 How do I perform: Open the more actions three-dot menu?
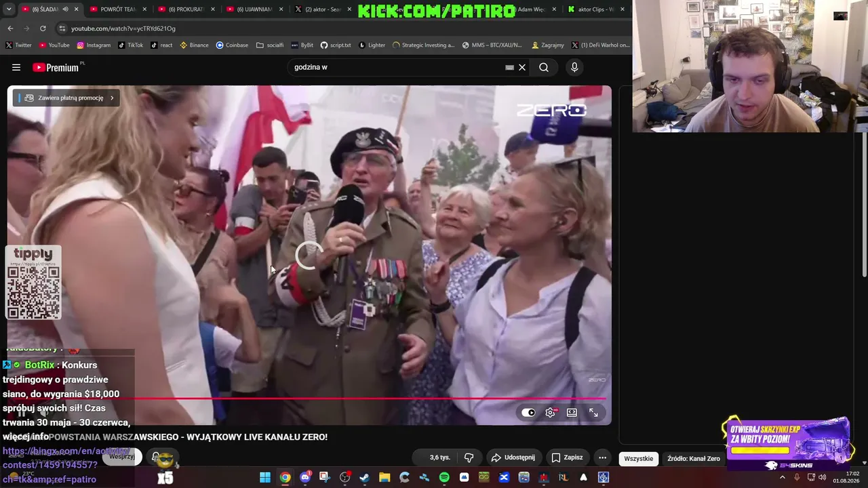602,457
